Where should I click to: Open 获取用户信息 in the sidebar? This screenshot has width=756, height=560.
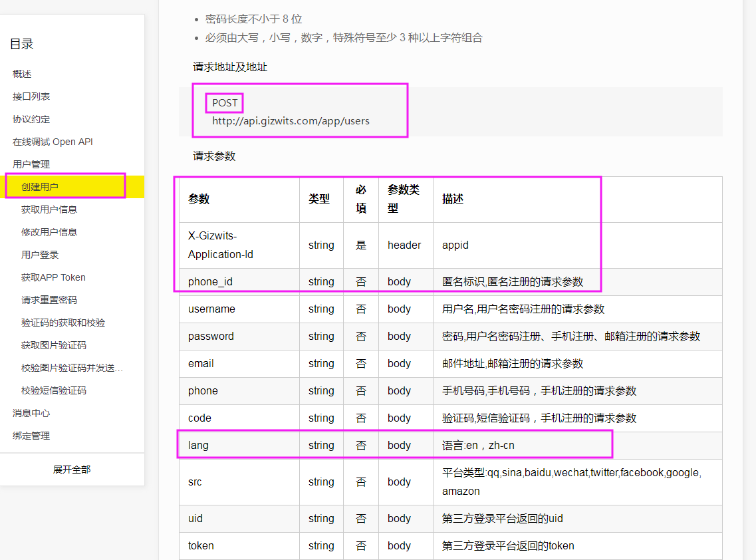pos(49,210)
